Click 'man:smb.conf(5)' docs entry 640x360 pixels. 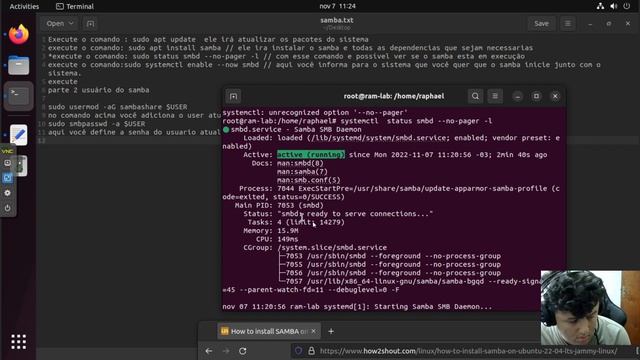pos(309,180)
